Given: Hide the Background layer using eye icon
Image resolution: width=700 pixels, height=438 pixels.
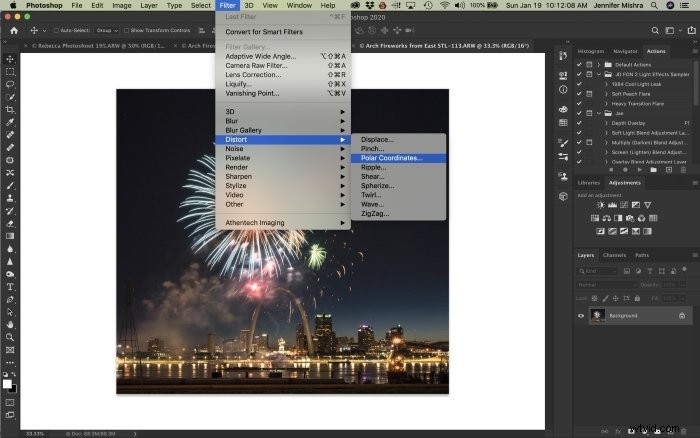Looking at the screenshot, I should [x=582, y=315].
